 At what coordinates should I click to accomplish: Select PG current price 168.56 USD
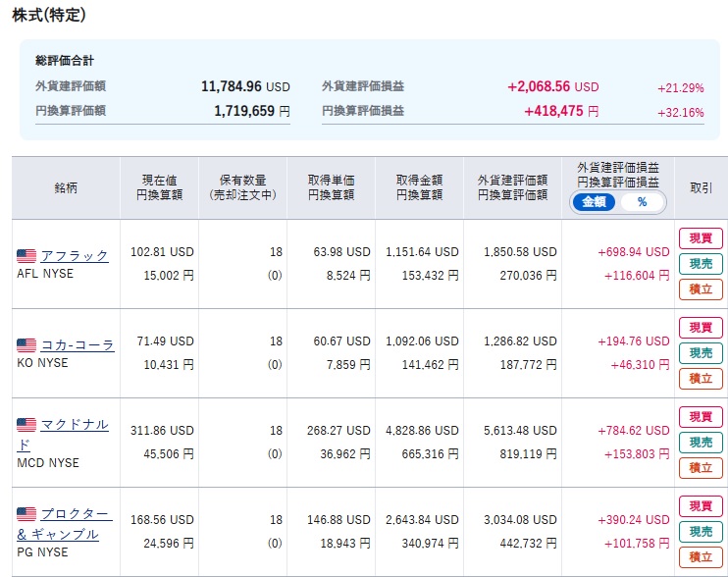(x=162, y=519)
